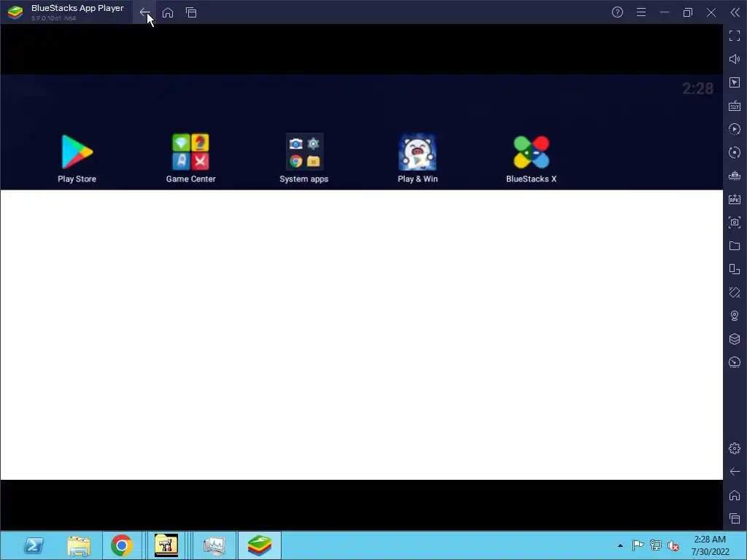The height and width of the screenshot is (560, 747).
Task: Open the Play & Win app
Action: (x=417, y=158)
